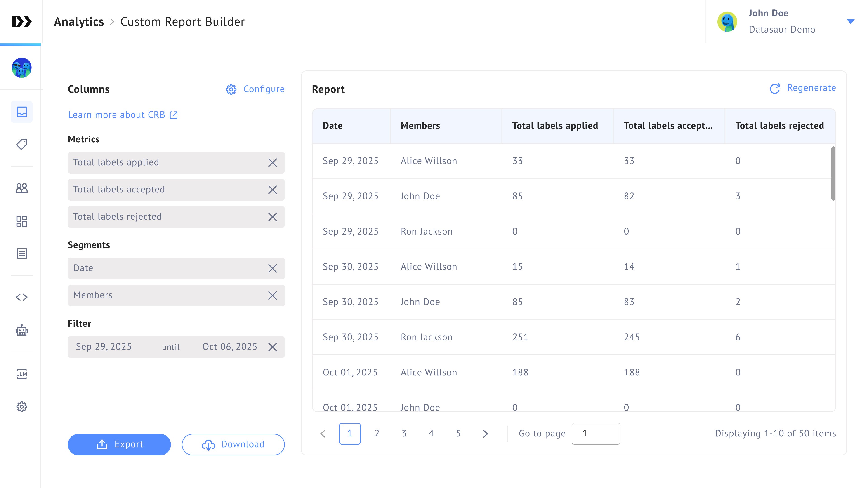Image resolution: width=868 pixels, height=488 pixels.
Task: Click the Datasaur logo icon
Action: pos(21,21)
